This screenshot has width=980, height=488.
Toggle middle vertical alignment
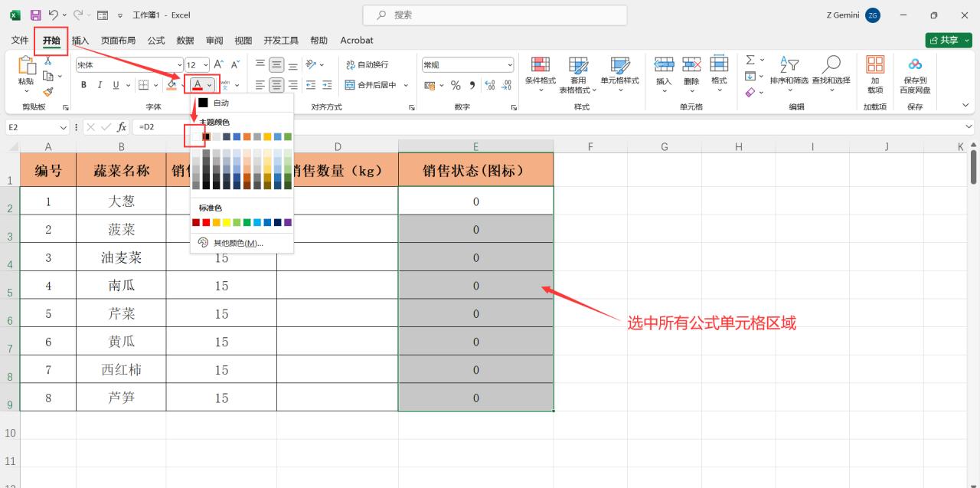(276, 65)
